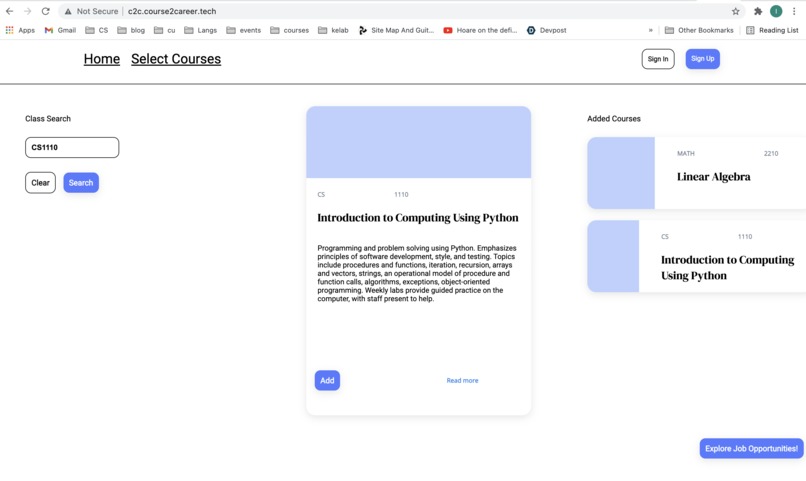Viewport: 806px width, 481px height.
Task: Open the Read more link
Action: (x=462, y=381)
